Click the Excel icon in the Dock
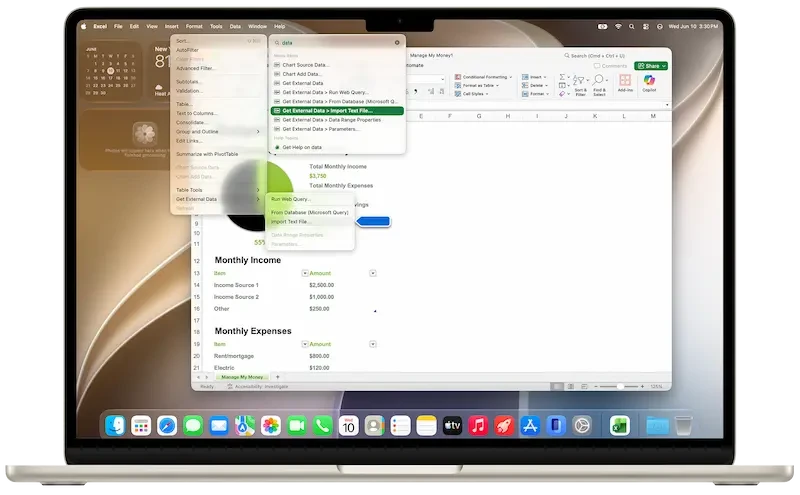The height and width of the screenshot is (495, 800). pos(619,426)
